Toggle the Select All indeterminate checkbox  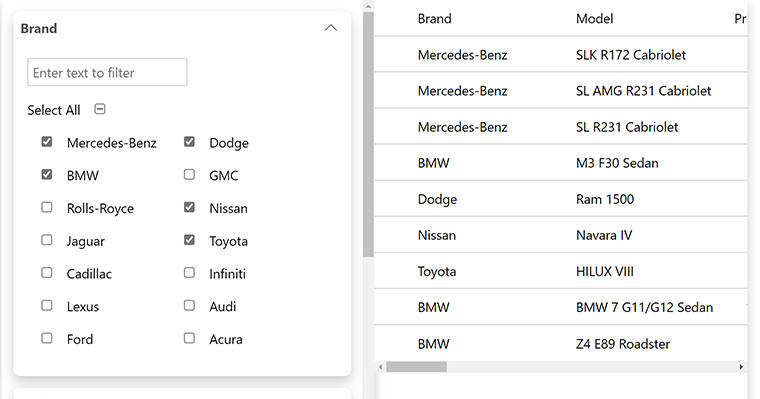click(100, 109)
